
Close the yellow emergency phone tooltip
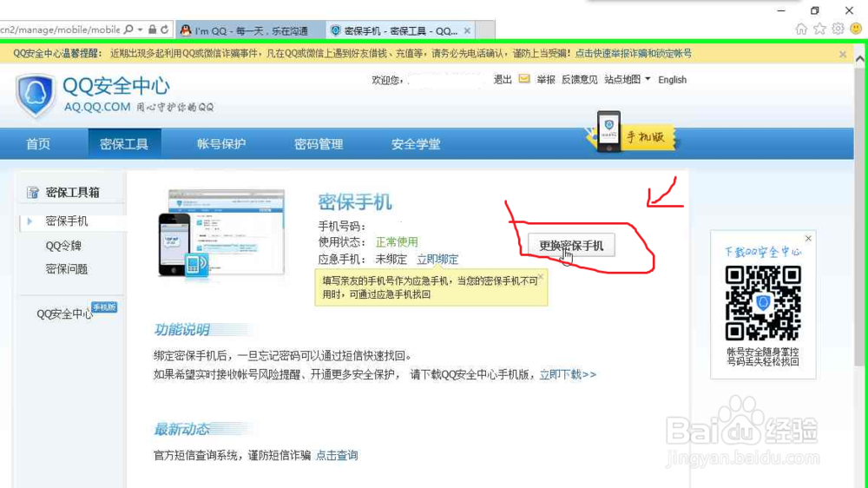(x=541, y=276)
